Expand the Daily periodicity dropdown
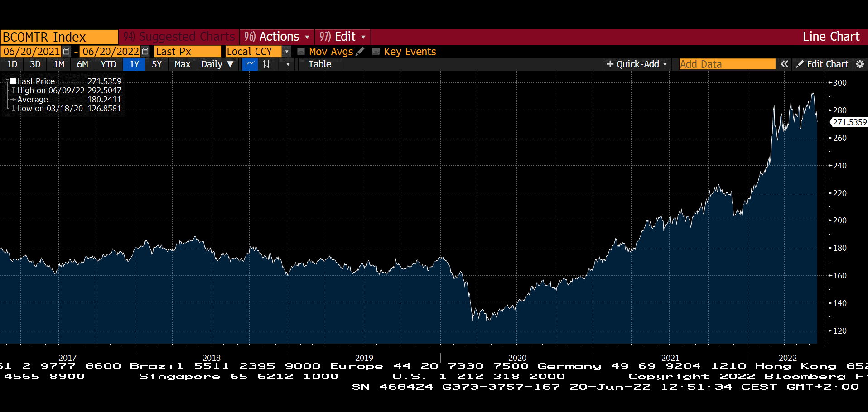 [217, 64]
